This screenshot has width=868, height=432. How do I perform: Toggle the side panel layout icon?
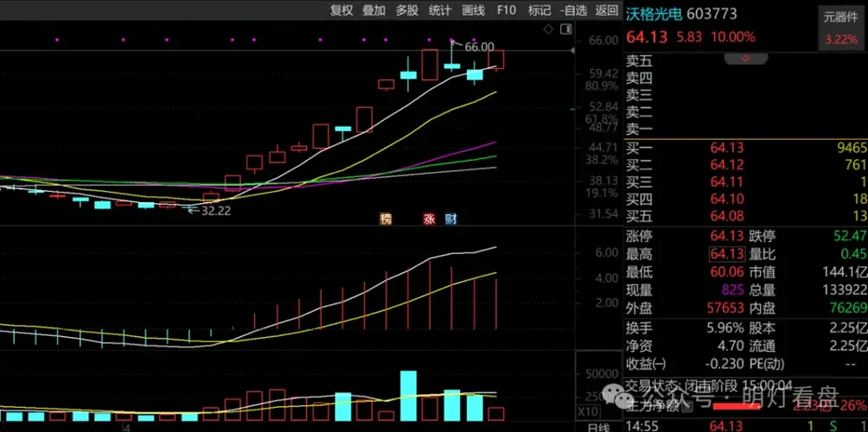[565, 29]
